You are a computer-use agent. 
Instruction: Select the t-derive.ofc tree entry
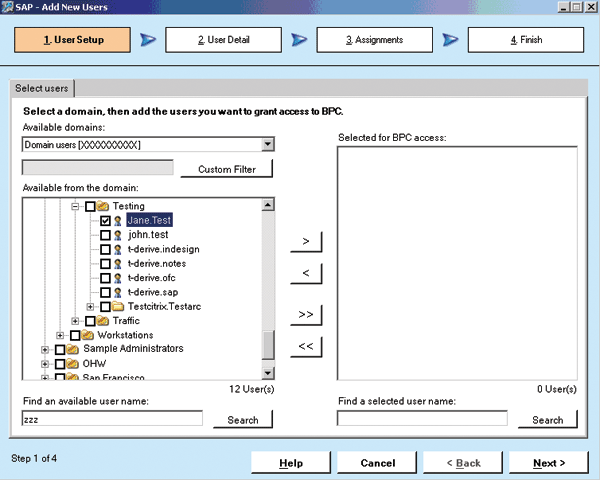[152, 278]
